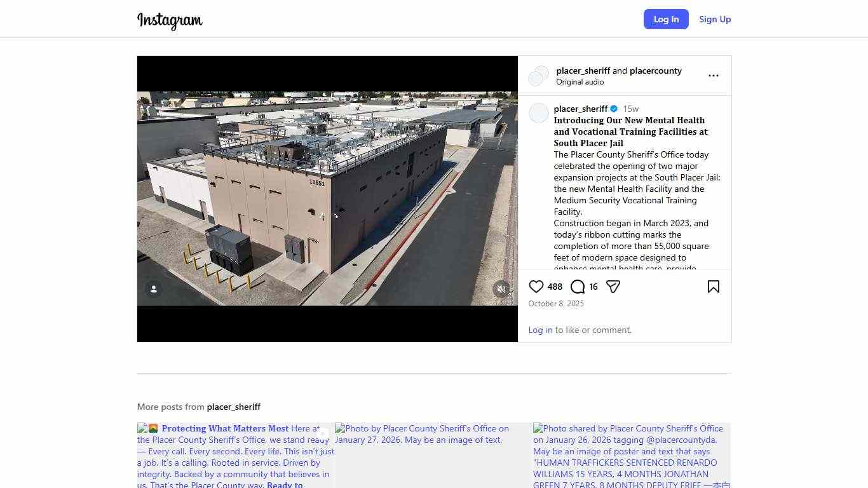
Task: Share post using paper plane icon
Action: 613,287
